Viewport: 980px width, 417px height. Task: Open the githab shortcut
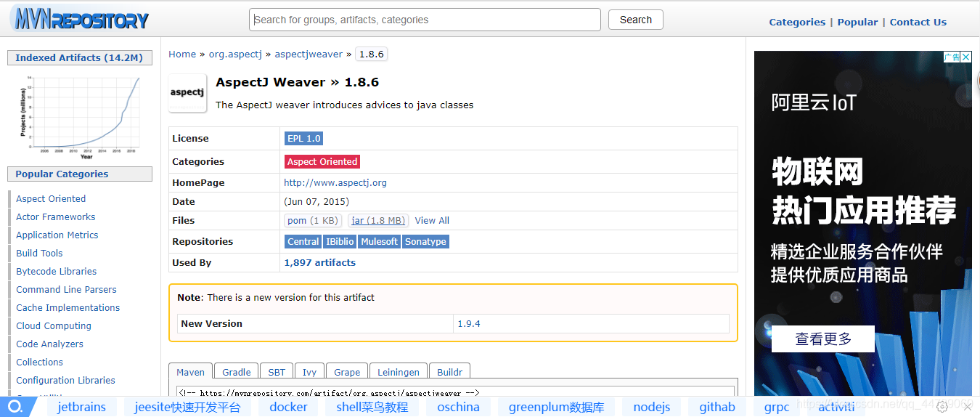tap(717, 407)
